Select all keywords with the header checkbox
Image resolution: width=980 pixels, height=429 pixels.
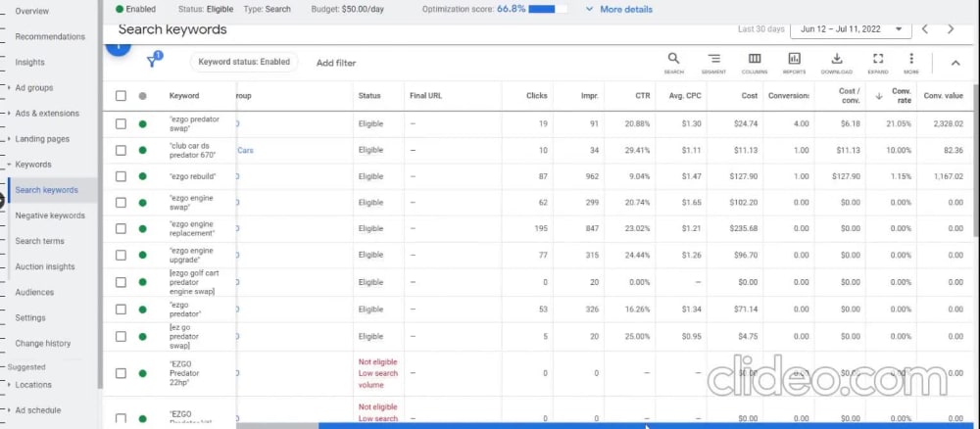click(x=121, y=96)
